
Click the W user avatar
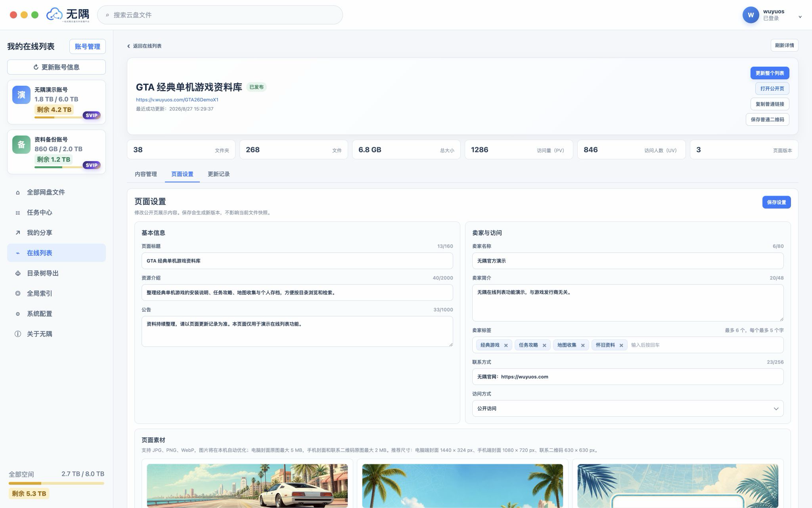[751, 15]
